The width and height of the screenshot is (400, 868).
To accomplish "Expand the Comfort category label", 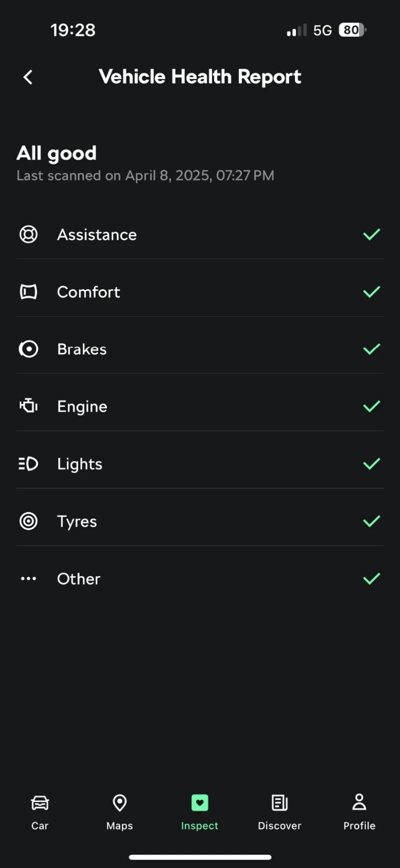I will (88, 292).
